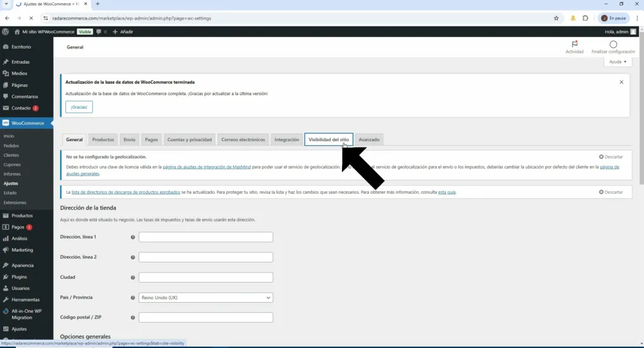Focus the Dirección, línea 2 field

point(206,257)
